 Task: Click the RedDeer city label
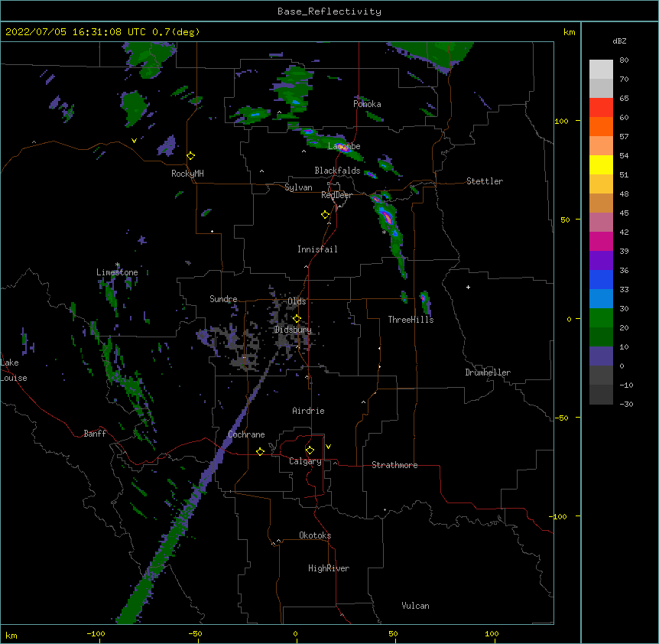coord(336,195)
